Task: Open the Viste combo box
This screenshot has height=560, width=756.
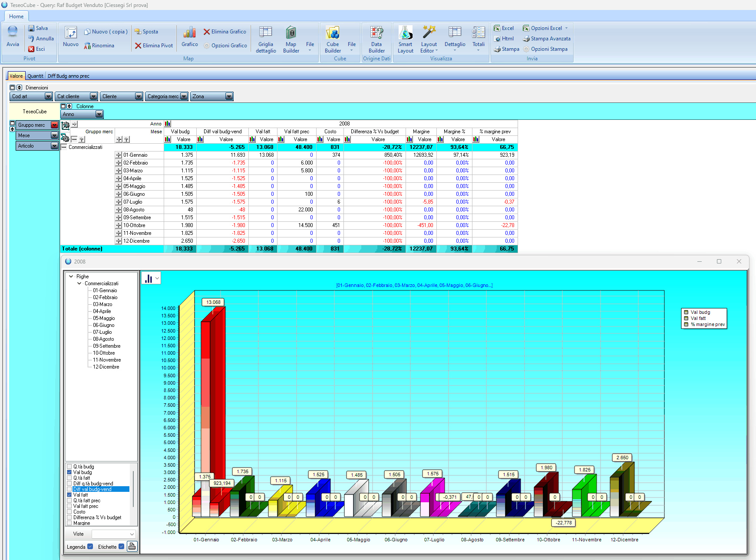Action: [x=114, y=534]
